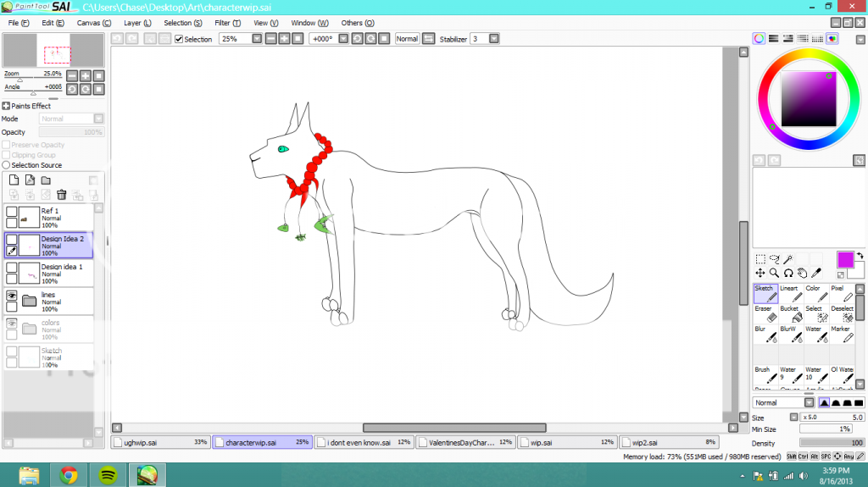Image resolution: width=868 pixels, height=487 pixels.
Task: Open the Stabilizer value dropdown
Action: pyautogui.click(x=493, y=39)
